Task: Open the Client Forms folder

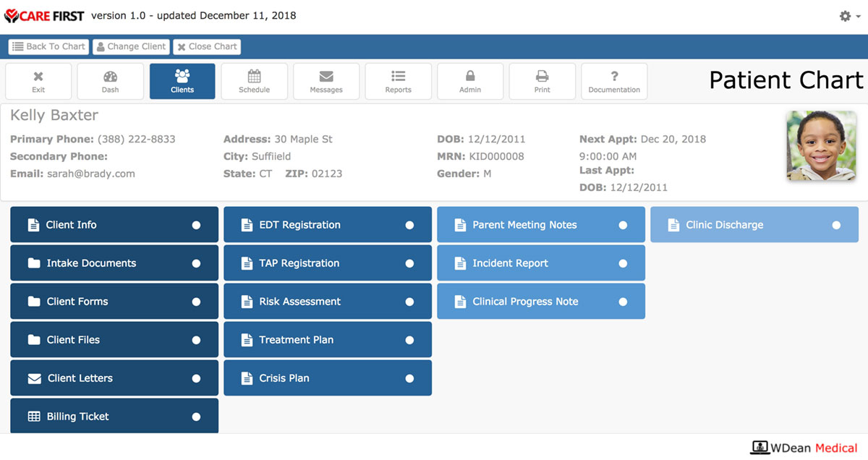Action: (114, 302)
